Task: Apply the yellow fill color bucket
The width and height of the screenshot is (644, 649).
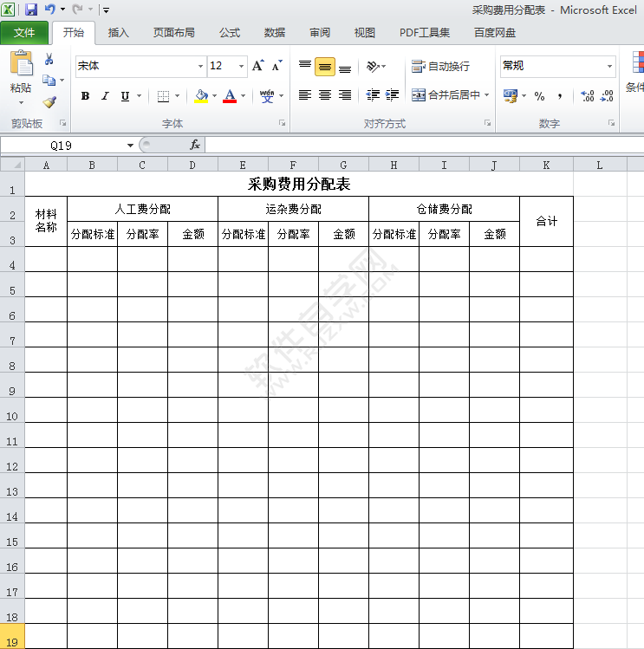Action: [201, 96]
